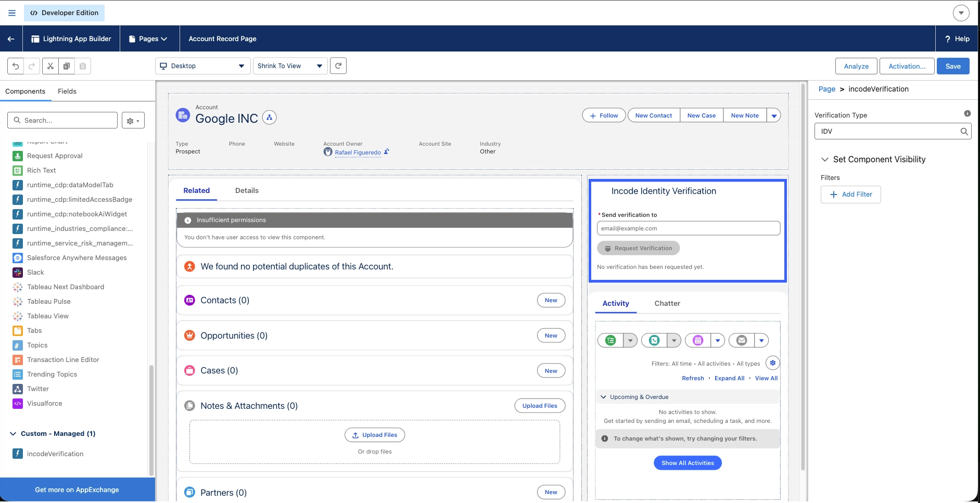Image resolution: width=980 pixels, height=503 pixels.
Task: Click the Activation button
Action: 907,66
